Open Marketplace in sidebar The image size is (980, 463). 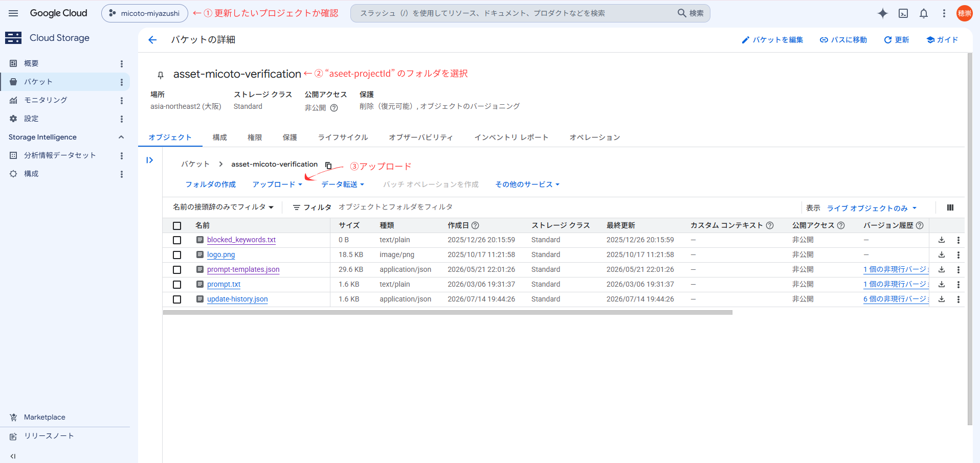[x=44, y=417]
